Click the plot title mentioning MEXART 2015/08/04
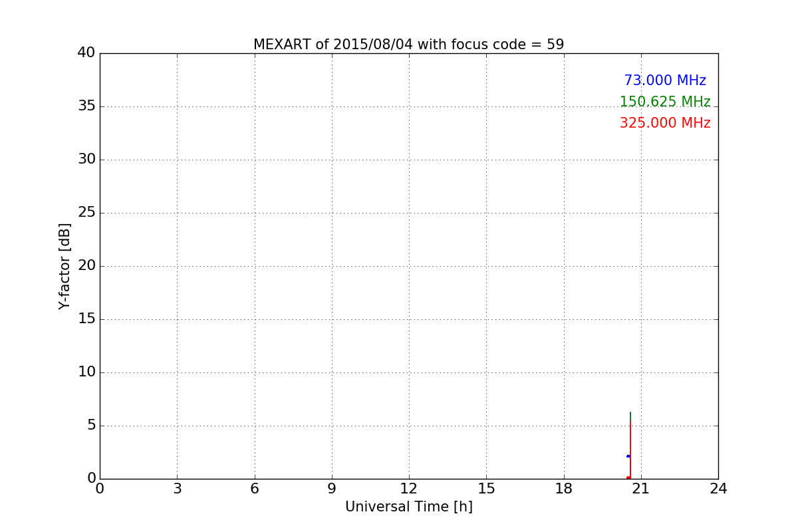798x532 pixels. [x=408, y=45]
